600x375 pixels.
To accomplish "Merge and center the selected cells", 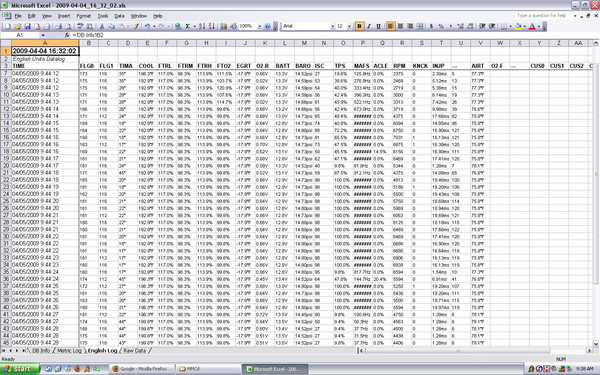I will pos(420,26).
